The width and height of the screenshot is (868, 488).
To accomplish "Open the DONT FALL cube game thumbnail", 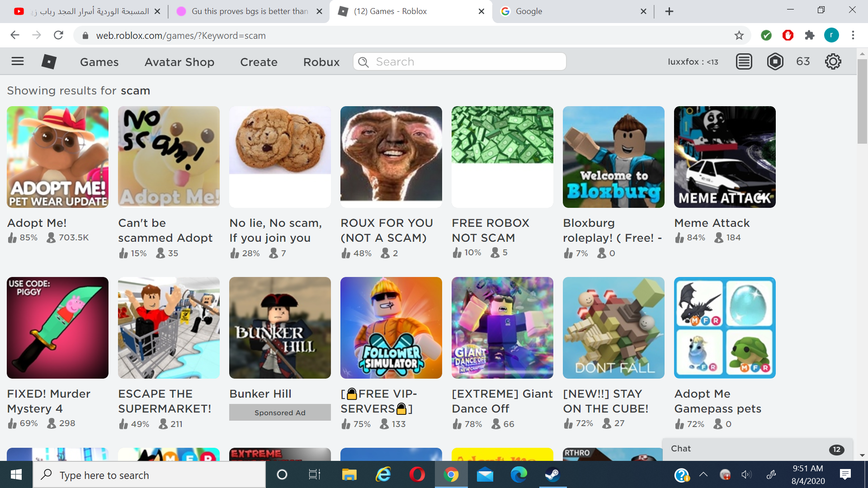I will [x=613, y=328].
